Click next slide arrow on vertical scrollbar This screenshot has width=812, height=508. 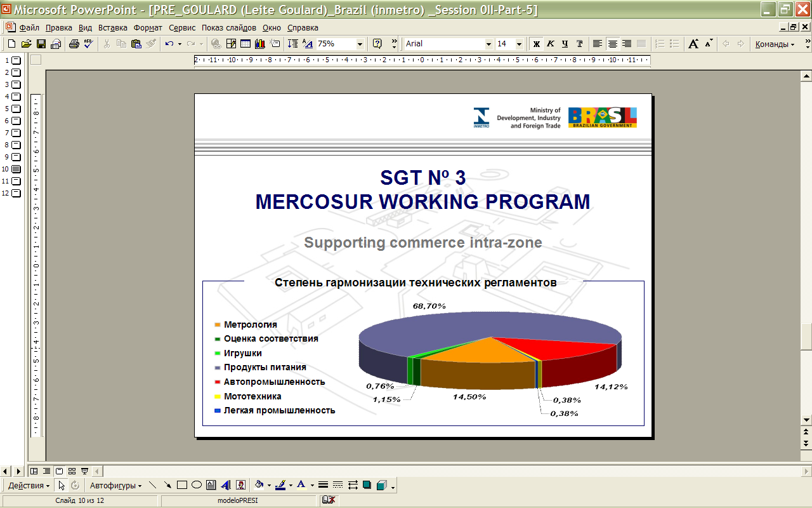[806, 443]
